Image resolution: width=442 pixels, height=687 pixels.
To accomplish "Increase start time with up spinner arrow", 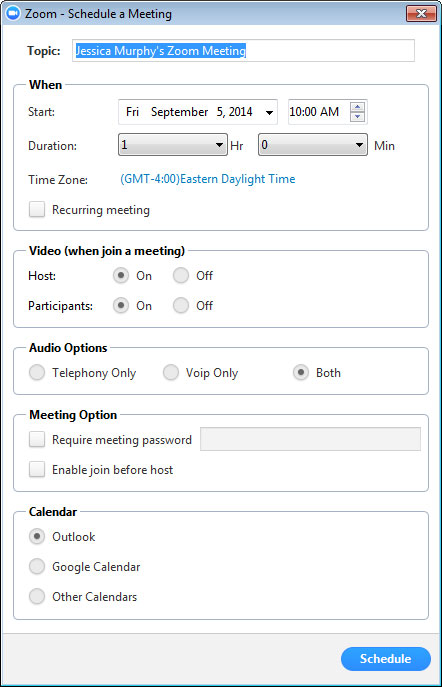I will click(357, 107).
